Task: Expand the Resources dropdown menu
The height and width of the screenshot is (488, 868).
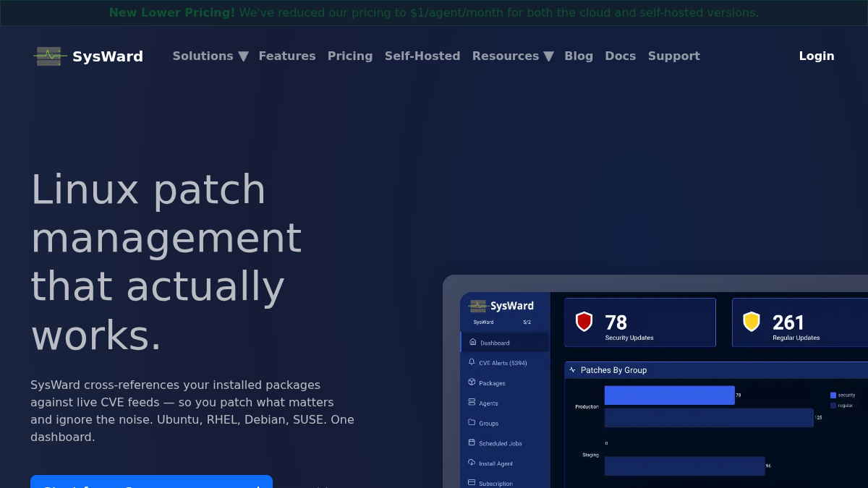Action: [x=513, y=56]
